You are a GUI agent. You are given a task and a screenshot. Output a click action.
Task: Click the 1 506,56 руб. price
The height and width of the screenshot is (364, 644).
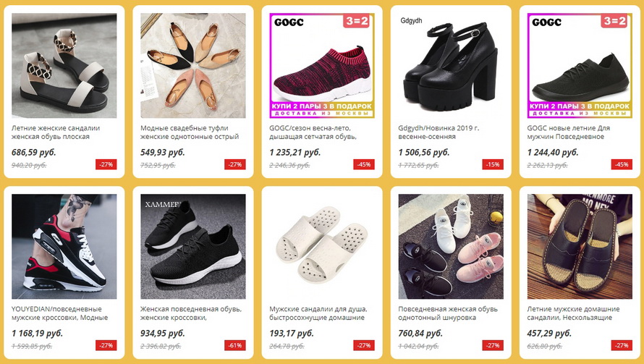pos(424,153)
